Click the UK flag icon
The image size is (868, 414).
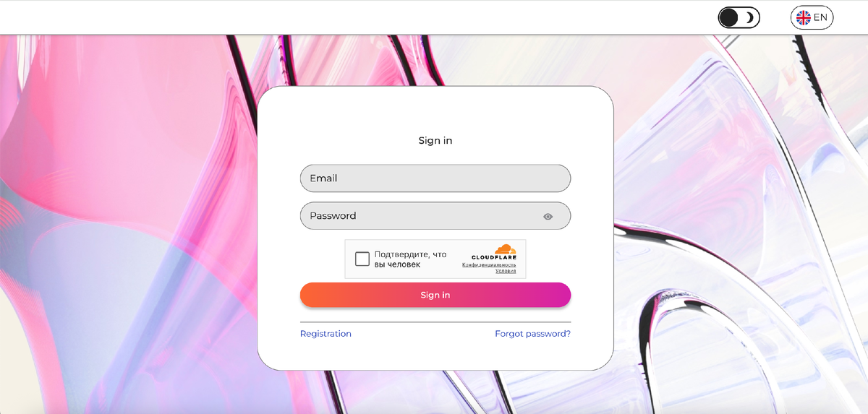pos(803,17)
